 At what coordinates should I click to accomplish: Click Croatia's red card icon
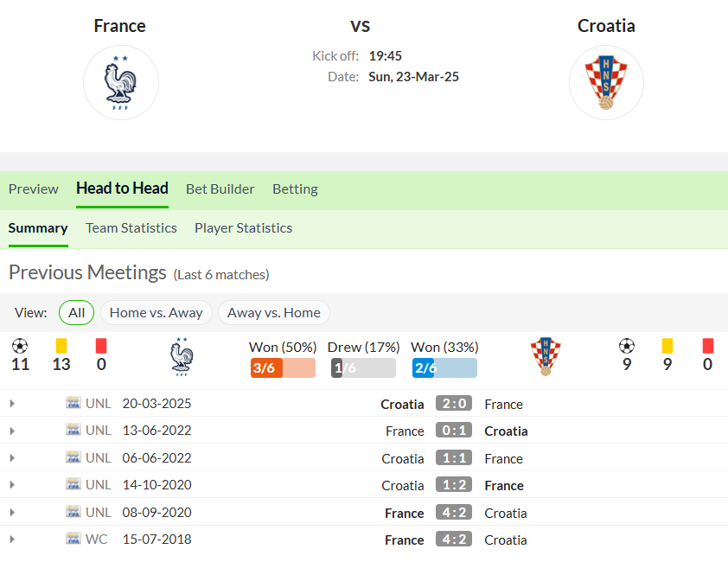coord(707,346)
